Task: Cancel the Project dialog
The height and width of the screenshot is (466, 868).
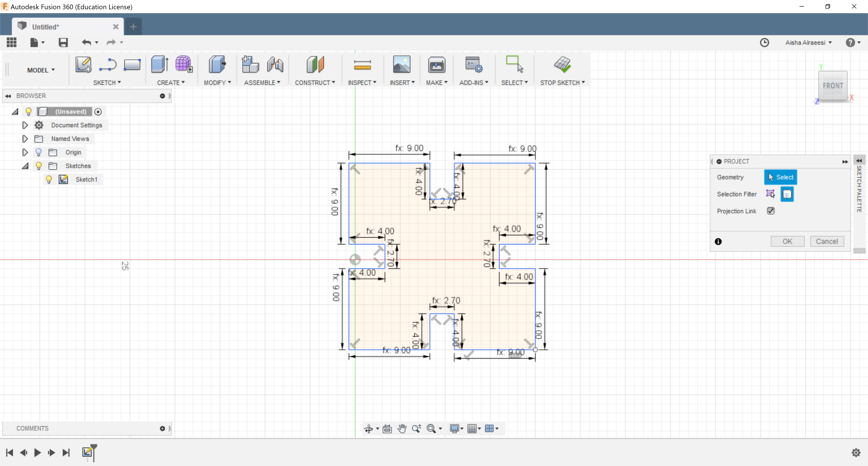Action: [x=827, y=241]
